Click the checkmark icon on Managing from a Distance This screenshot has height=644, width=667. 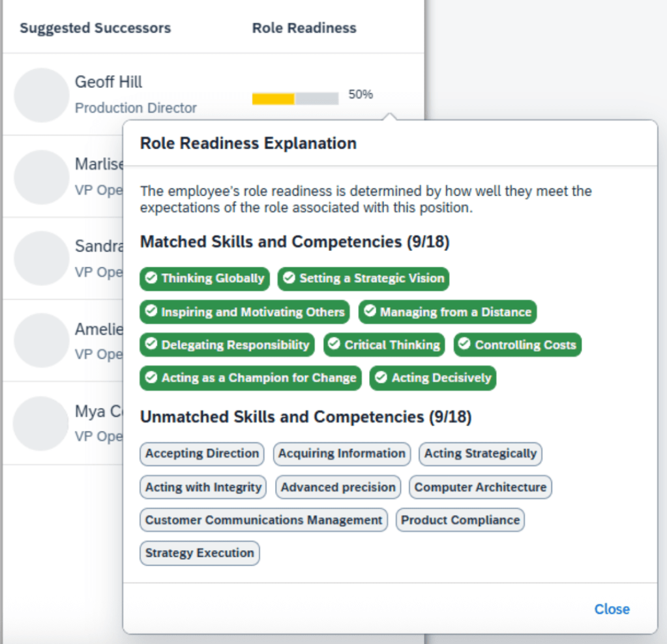[x=370, y=312]
